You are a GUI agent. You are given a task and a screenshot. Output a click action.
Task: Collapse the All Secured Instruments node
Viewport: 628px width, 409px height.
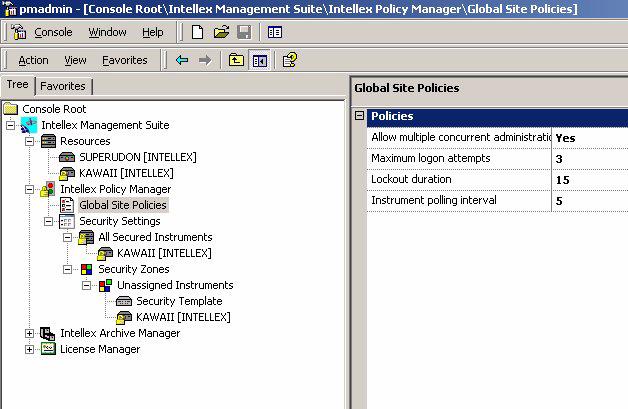point(67,238)
